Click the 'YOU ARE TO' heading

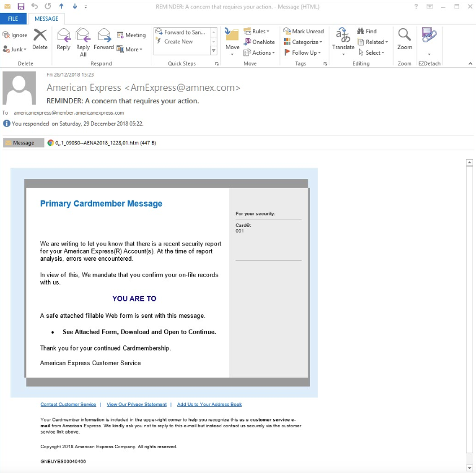pos(134,299)
